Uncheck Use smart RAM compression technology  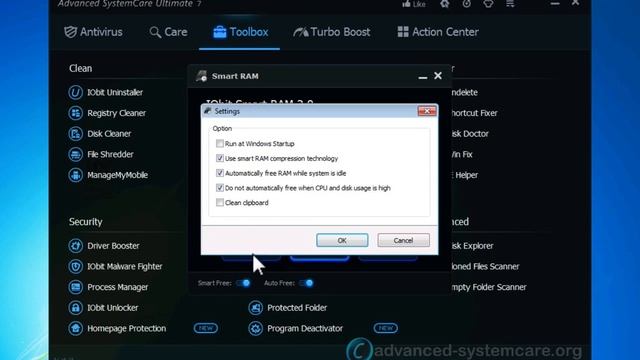pos(220,158)
